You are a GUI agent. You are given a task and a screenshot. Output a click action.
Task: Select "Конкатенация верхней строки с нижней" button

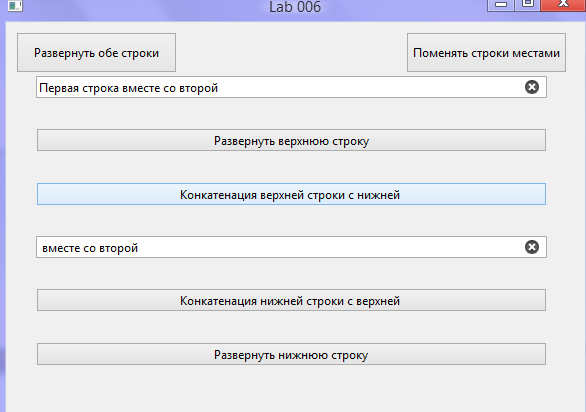[x=291, y=194]
